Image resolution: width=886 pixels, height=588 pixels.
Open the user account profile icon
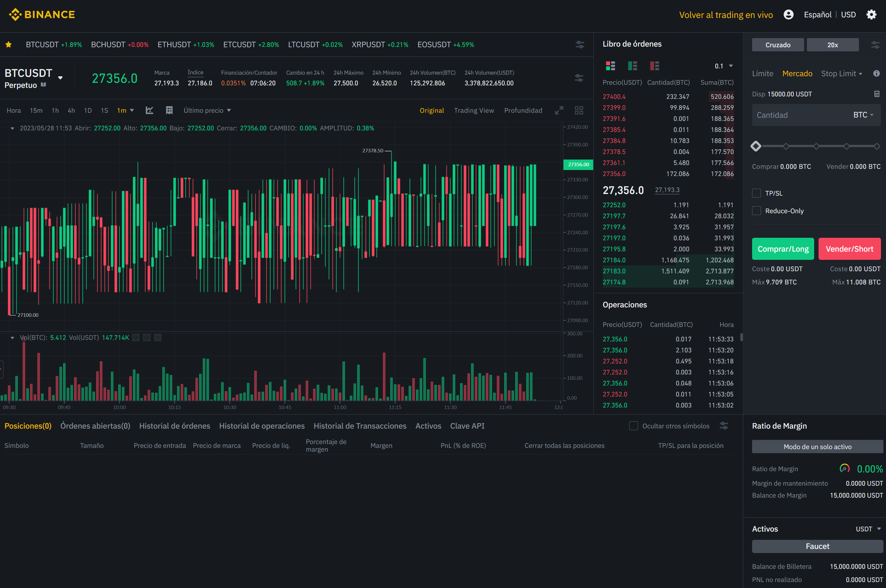click(788, 14)
